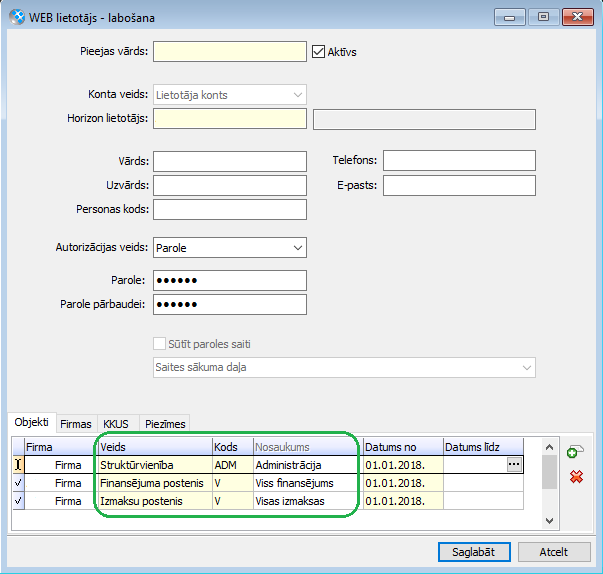Open the Autorizācijas veids dropdown
The width and height of the screenshot is (603, 574).
(230, 248)
